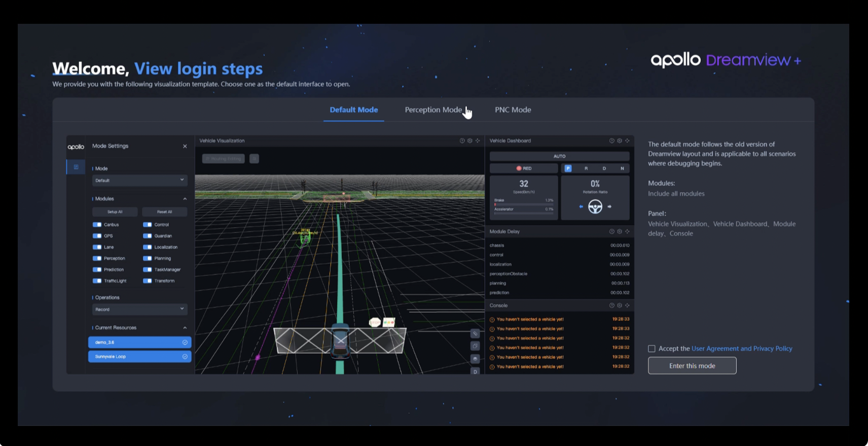Screen dimensions: 868x446
Task: Click the ruler tool icon in visualization
Action: (475, 333)
